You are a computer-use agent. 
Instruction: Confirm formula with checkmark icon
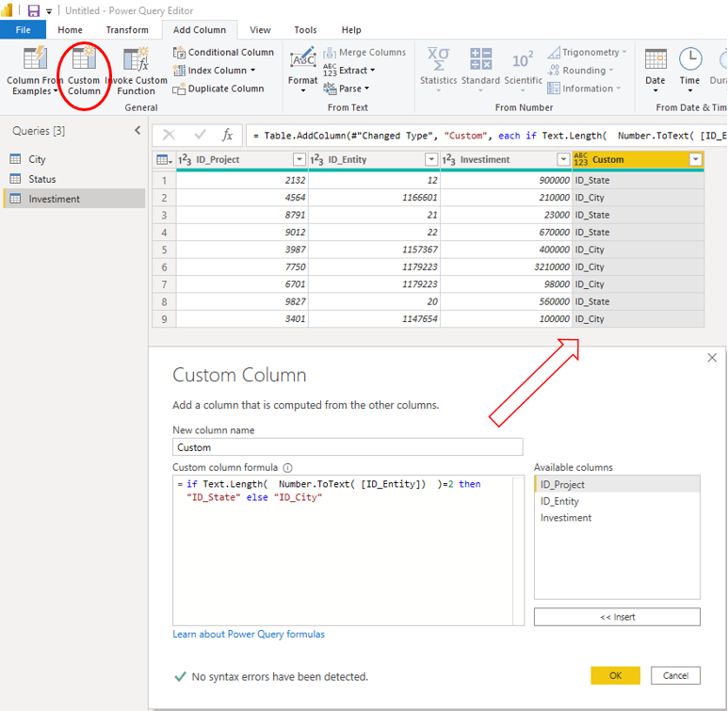[x=200, y=136]
